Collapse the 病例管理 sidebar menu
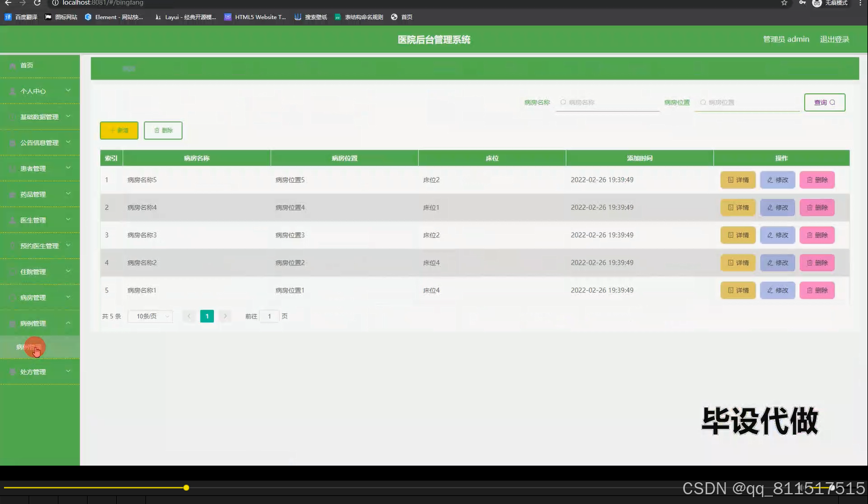Screen dimensions: 868x504 (40, 323)
